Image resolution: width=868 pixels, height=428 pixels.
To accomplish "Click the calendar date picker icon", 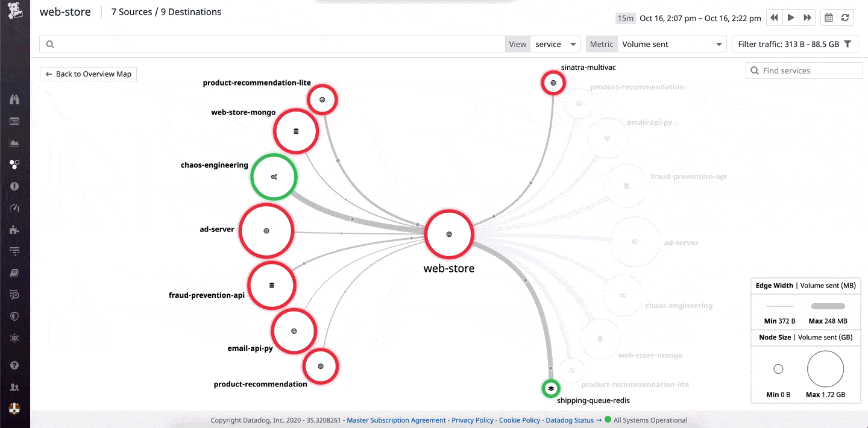I will click(829, 18).
